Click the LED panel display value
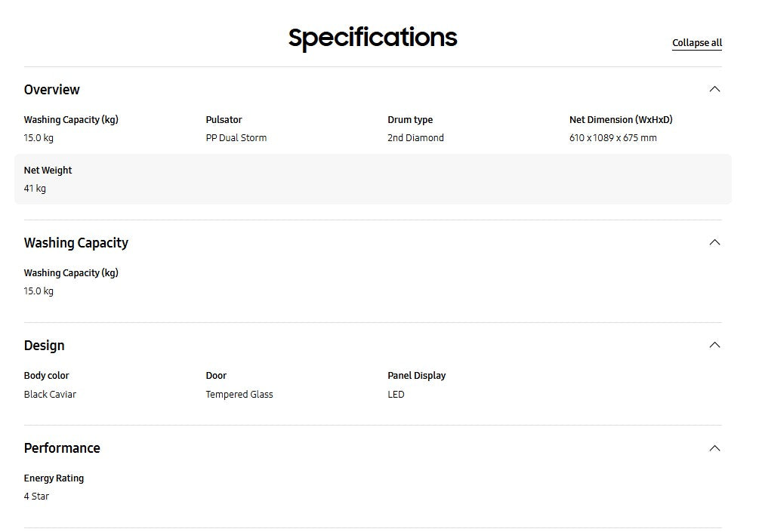Screen dimensions: 762x532 [396, 394]
